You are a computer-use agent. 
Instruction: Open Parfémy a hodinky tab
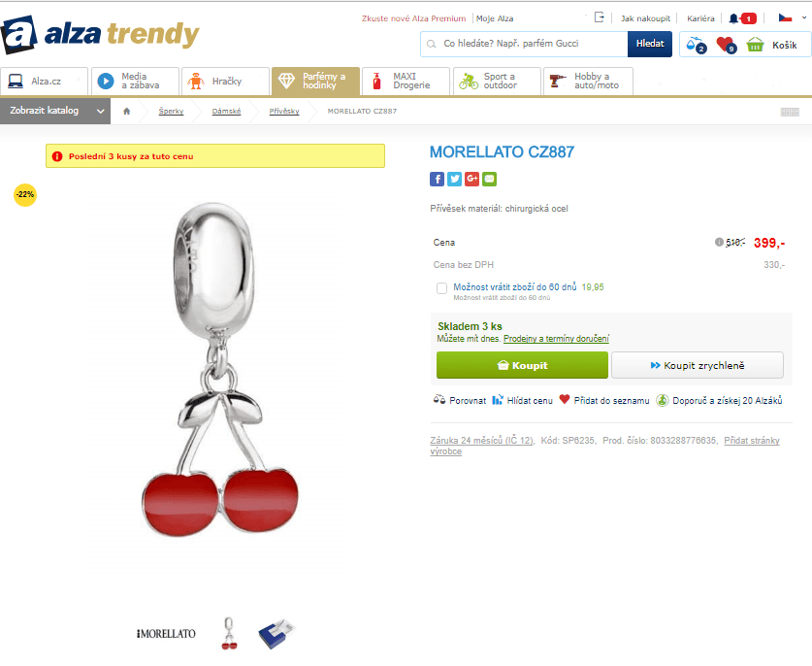[315, 82]
